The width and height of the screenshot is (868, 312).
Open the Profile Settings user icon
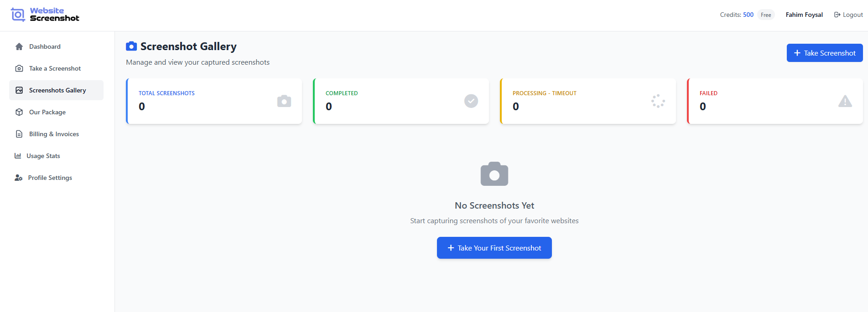pos(18,178)
